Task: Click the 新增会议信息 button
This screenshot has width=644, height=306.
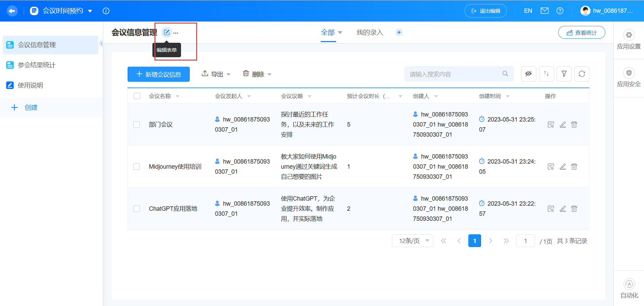Action: (158, 74)
